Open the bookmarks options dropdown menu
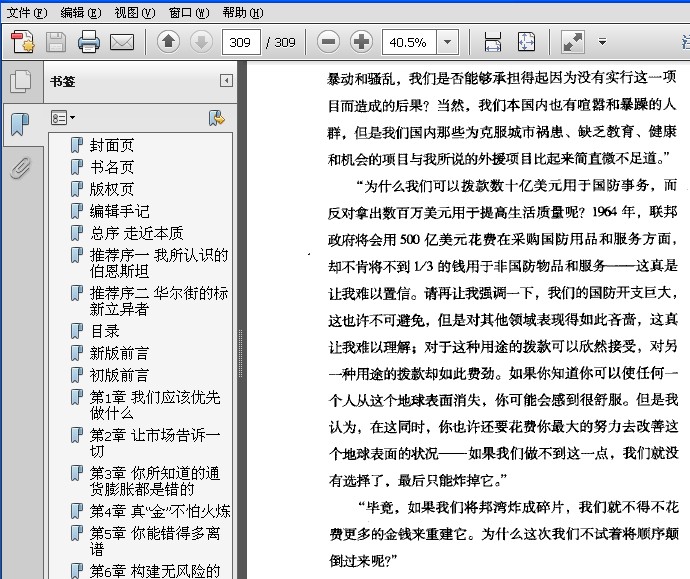 [x=63, y=118]
